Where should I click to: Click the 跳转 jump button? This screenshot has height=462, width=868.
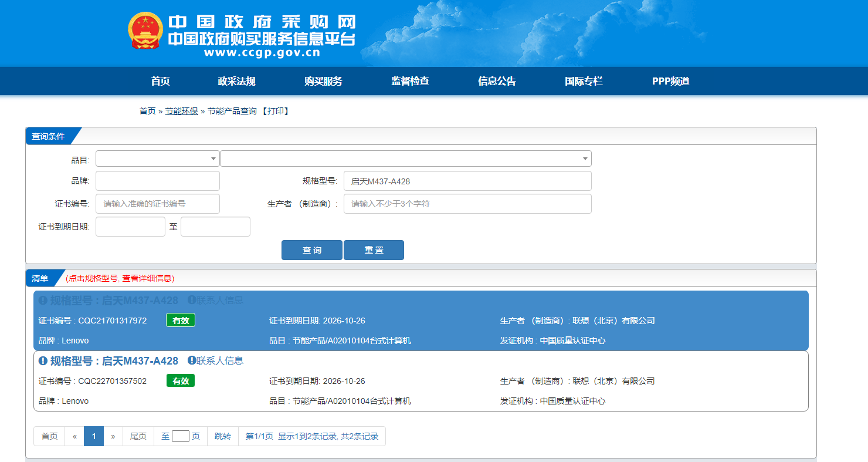point(223,436)
